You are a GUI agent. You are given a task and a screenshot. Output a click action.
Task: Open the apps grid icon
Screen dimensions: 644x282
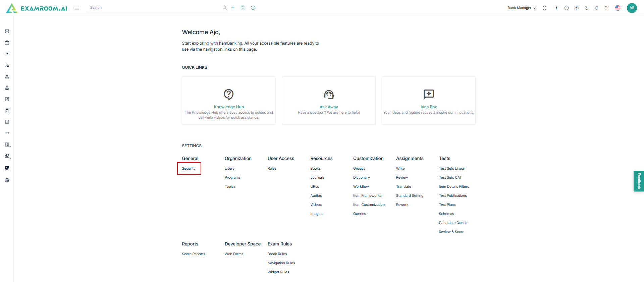pos(607,8)
